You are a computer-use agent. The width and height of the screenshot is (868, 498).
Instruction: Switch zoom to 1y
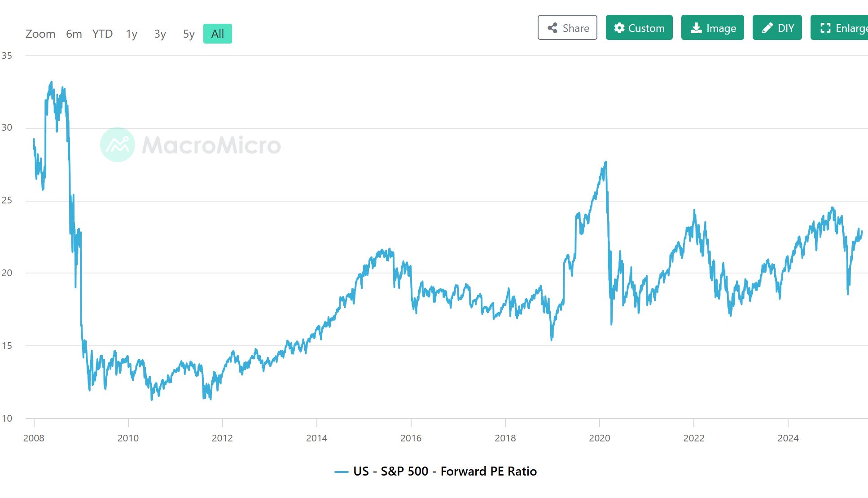pyautogui.click(x=132, y=34)
